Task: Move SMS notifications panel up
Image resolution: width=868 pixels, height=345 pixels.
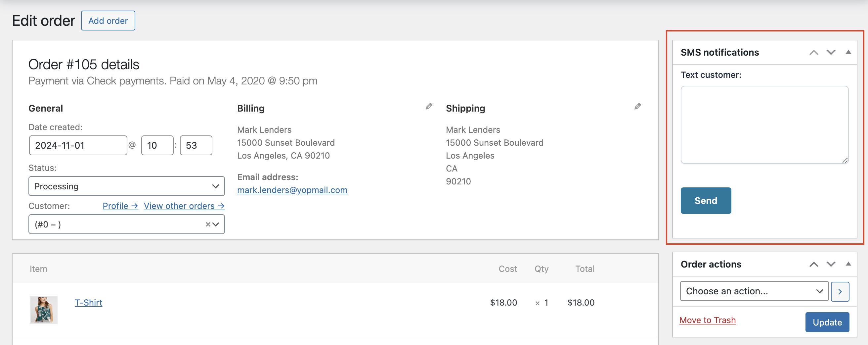Action: 814,52
